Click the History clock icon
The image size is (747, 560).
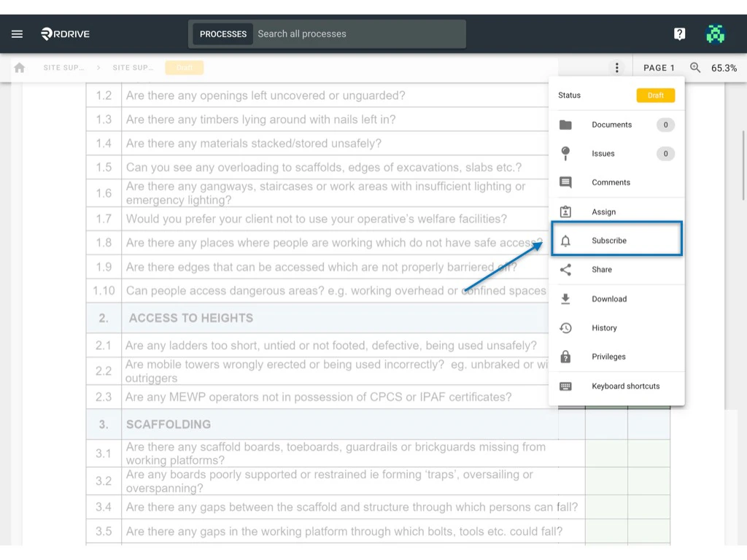pyautogui.click(x=566, y=327)
